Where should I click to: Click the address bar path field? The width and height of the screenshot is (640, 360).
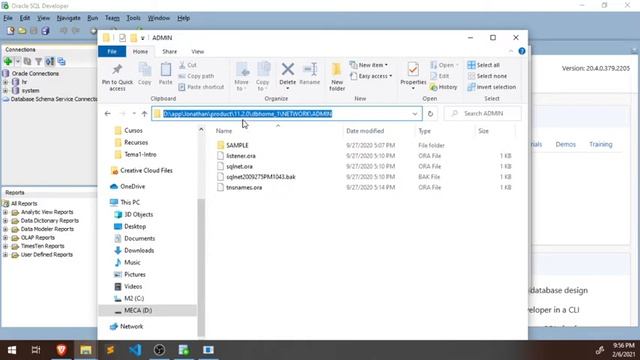point(287,113)
